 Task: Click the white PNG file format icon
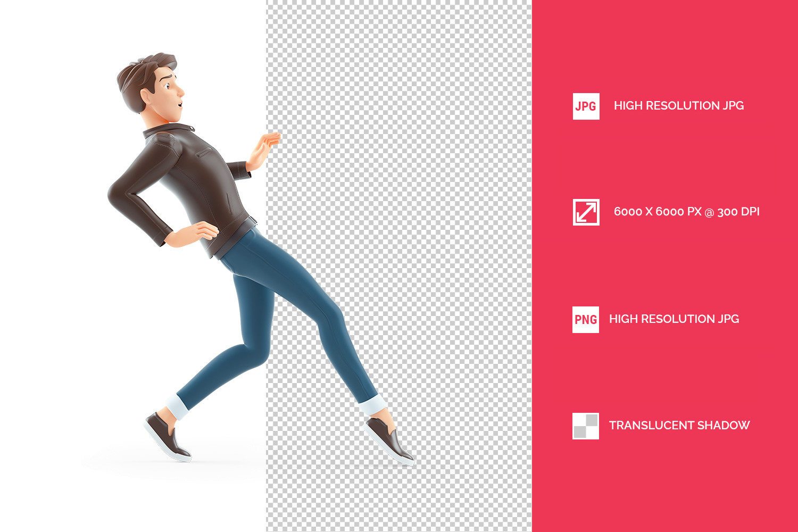click(585, 320)
